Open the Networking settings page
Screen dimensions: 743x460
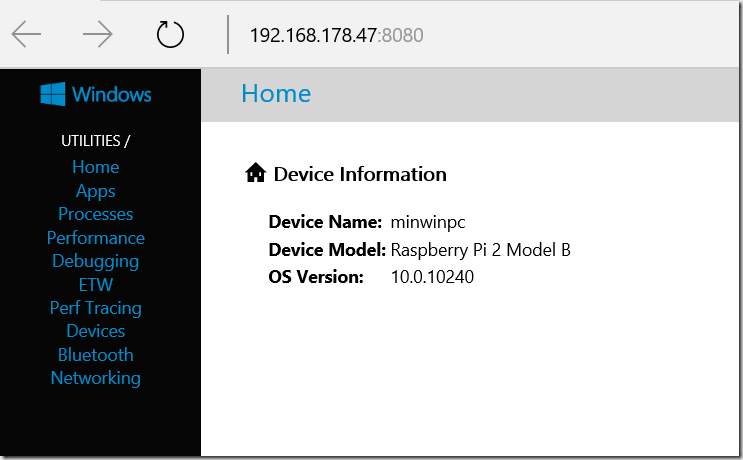click(x=96, y=378)
